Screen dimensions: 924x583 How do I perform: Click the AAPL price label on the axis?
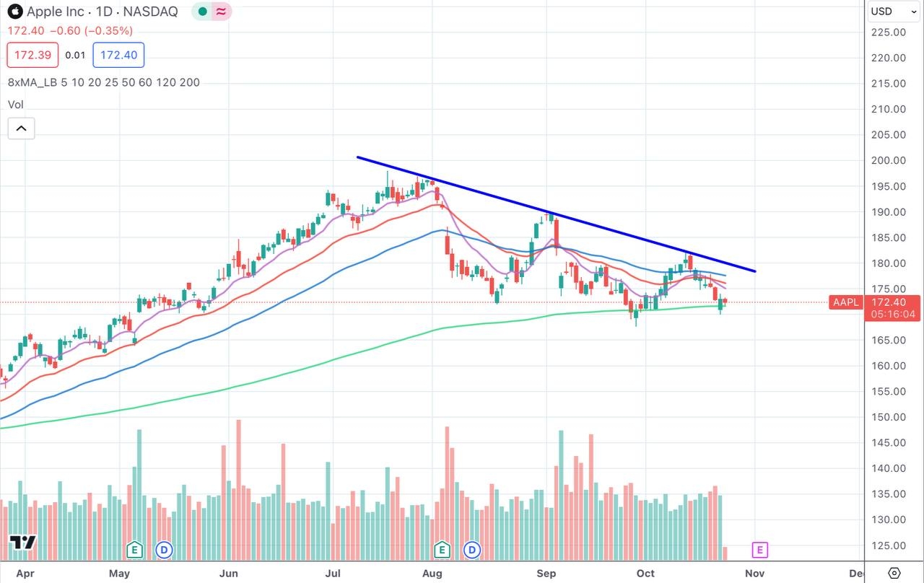click(846, 302)
